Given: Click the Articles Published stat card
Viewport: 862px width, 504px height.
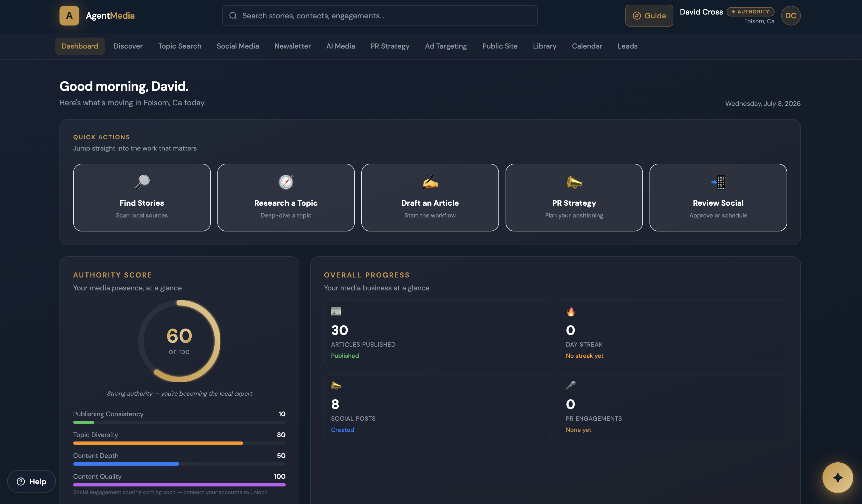Looking at the screenshot, I should coord(438,334).
